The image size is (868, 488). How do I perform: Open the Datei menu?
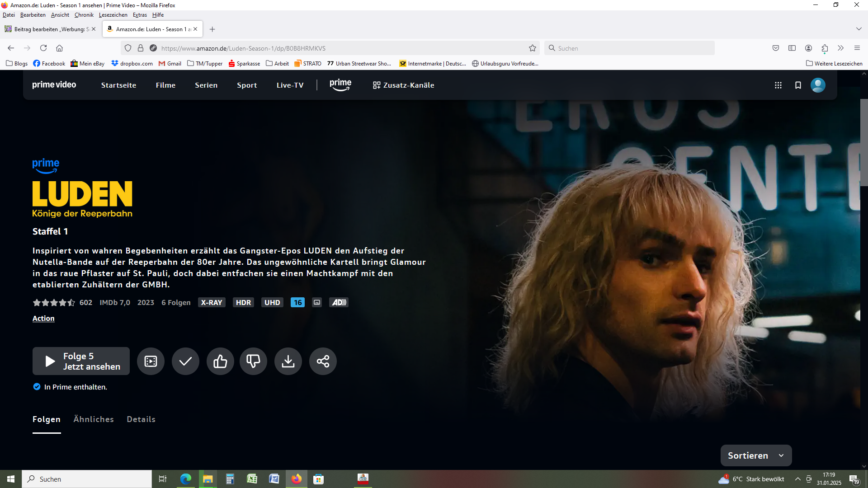(x=9, y=15)
